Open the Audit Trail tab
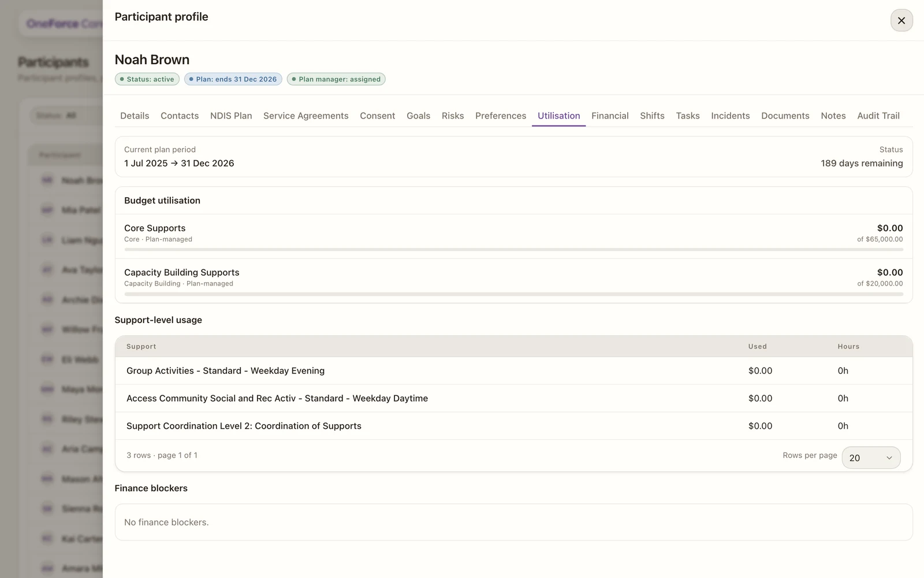924x578 pixels. pos(878,116)
